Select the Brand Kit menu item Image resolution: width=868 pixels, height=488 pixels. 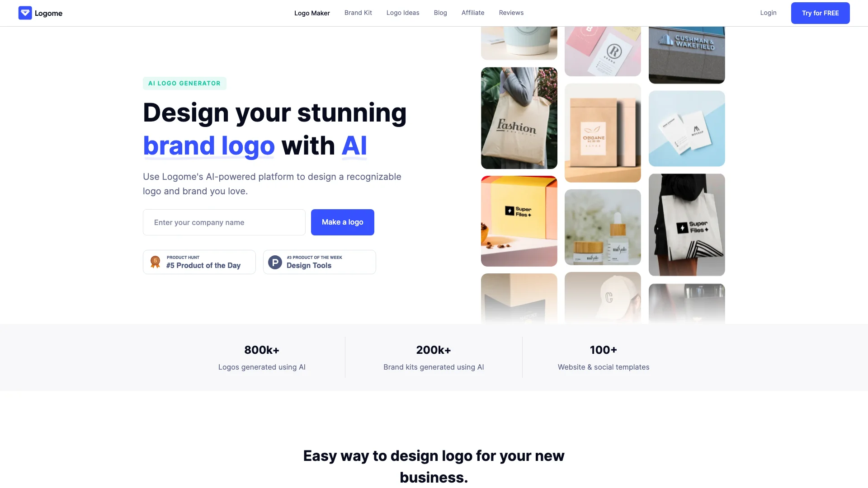pos(359,13)
